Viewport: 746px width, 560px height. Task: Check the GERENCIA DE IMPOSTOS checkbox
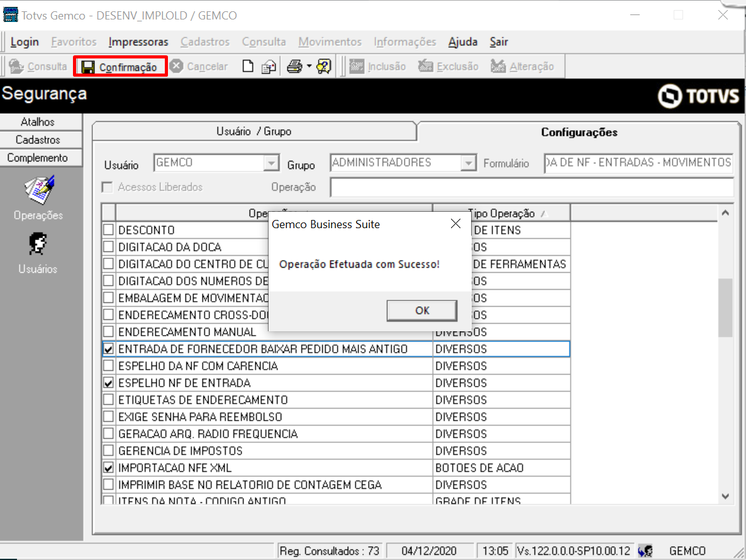point(108,450)
